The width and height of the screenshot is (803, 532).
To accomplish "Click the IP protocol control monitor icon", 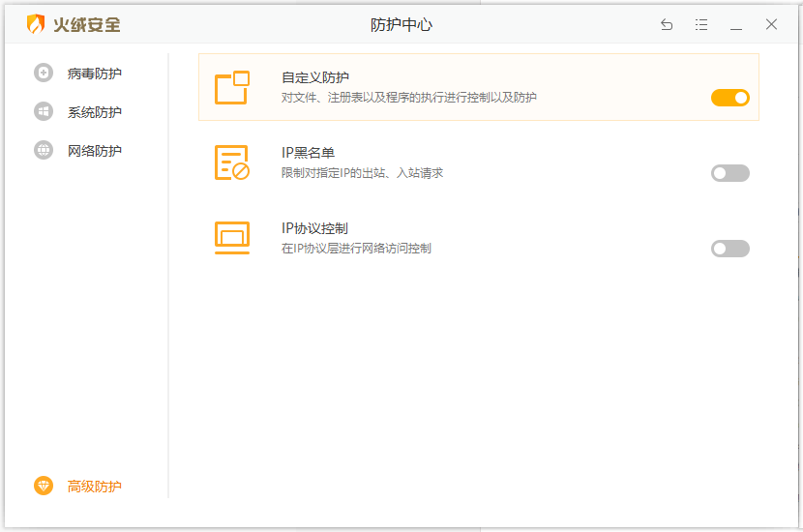I will [232, 238].
